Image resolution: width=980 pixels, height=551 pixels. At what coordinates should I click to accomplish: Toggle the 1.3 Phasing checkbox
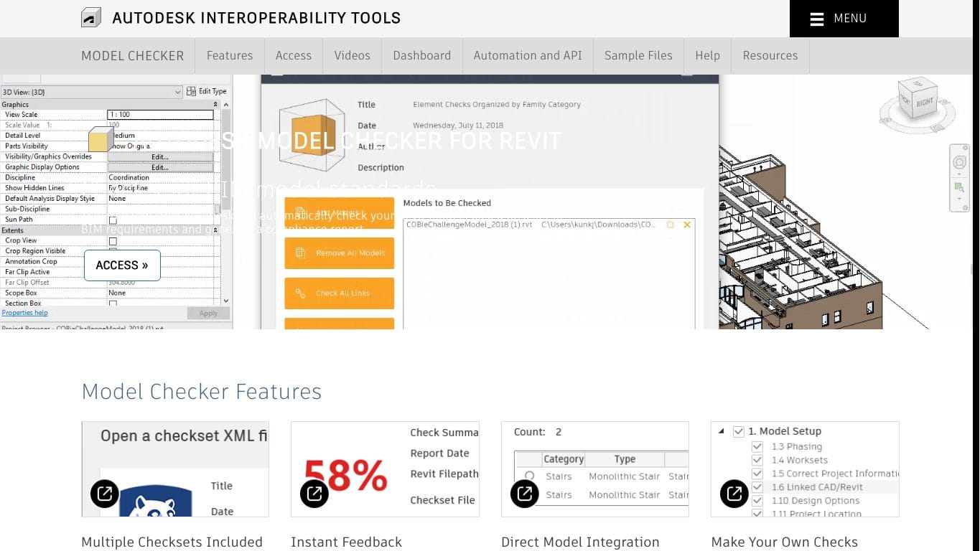tap(757, 446)
